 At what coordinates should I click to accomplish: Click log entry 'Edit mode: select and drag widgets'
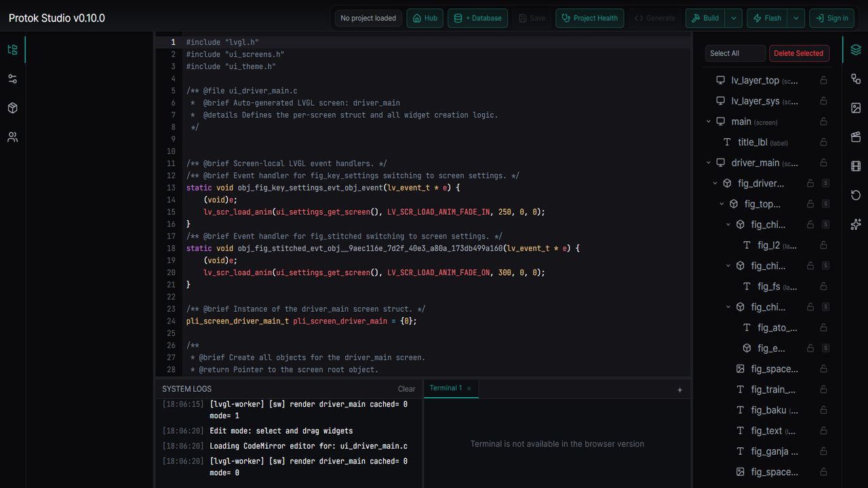281,431
